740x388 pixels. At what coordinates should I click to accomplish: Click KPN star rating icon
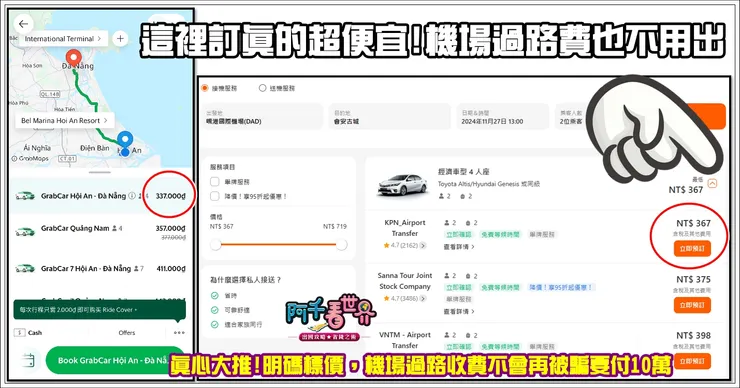coord(386,245)
